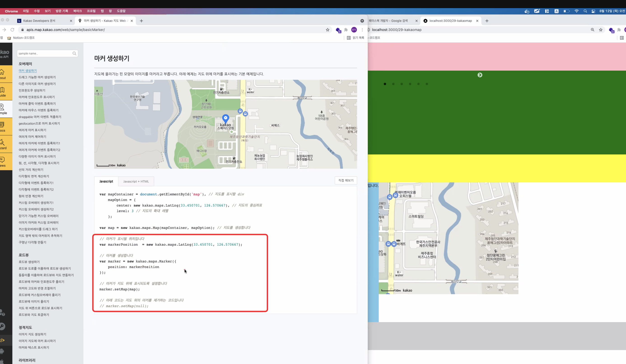
Task: Open the 북마크 menu in menu bar
Action: point(77,11)
